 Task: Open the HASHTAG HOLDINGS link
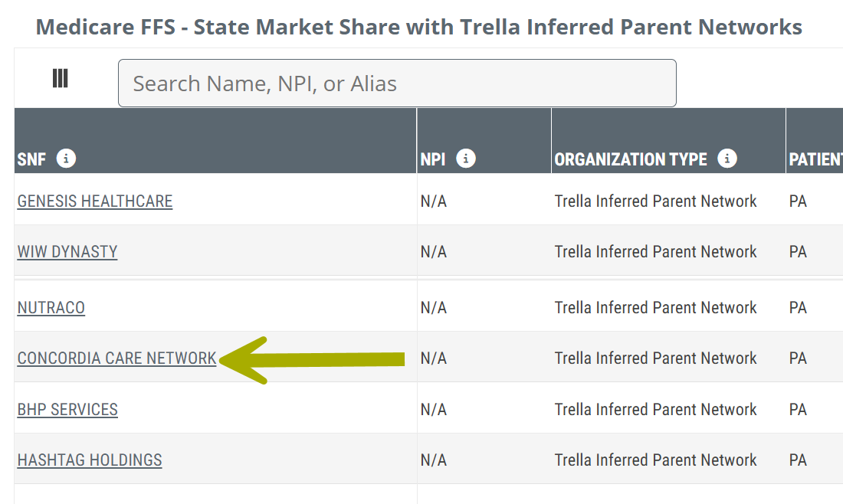coord(90,460)
